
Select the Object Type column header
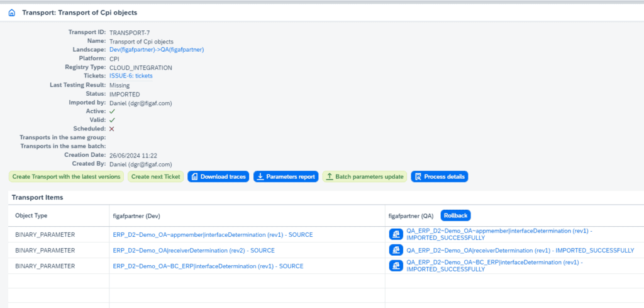pos(31,215)
